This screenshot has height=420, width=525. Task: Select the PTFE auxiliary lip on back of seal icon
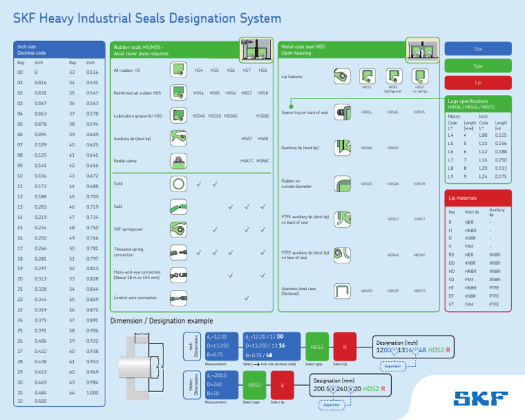point(342,220)
